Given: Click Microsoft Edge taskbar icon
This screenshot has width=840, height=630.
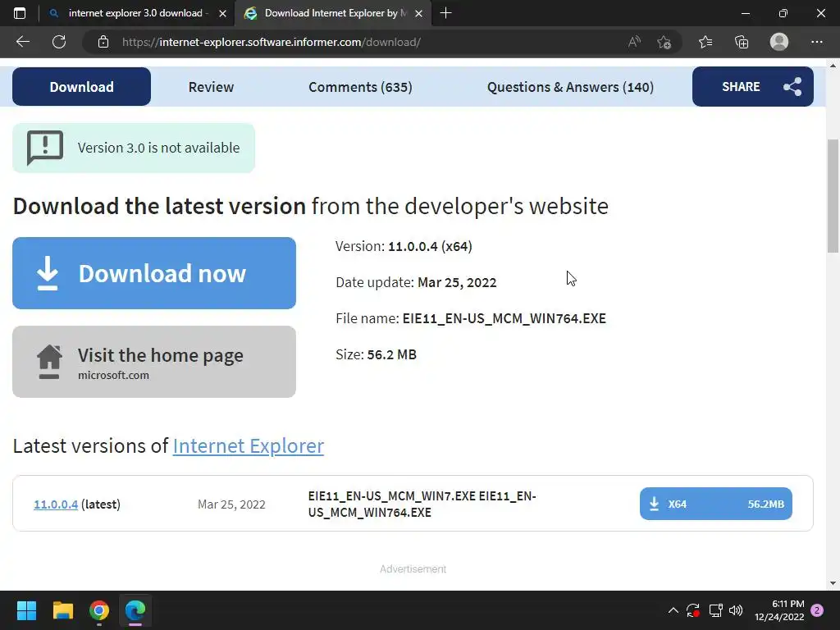Looking at the screenshot, I should 135,610.
